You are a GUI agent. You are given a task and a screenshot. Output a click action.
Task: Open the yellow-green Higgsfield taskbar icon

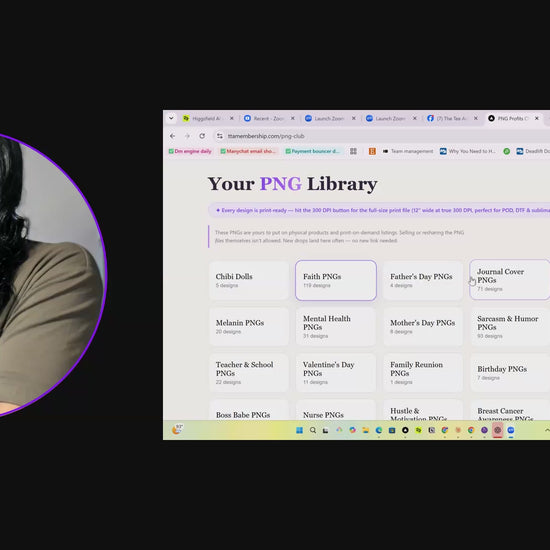[x=418, y=430]
